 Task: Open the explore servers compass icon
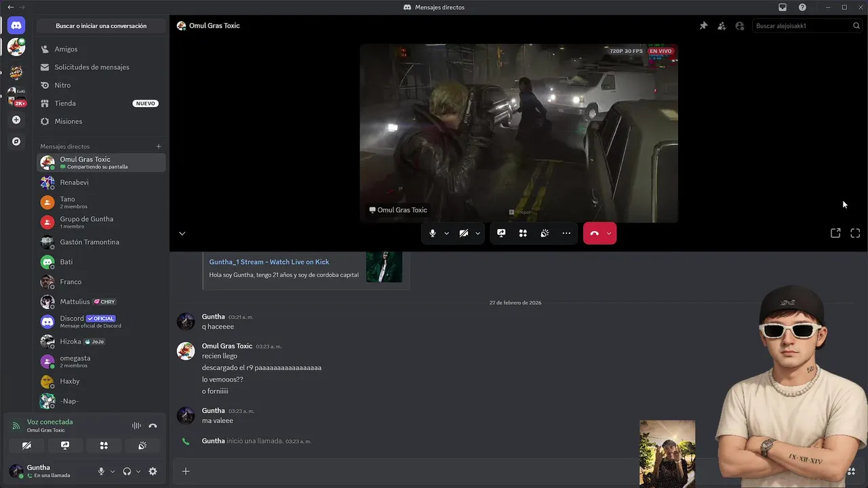pyautogui.click(x=16, y=142)
